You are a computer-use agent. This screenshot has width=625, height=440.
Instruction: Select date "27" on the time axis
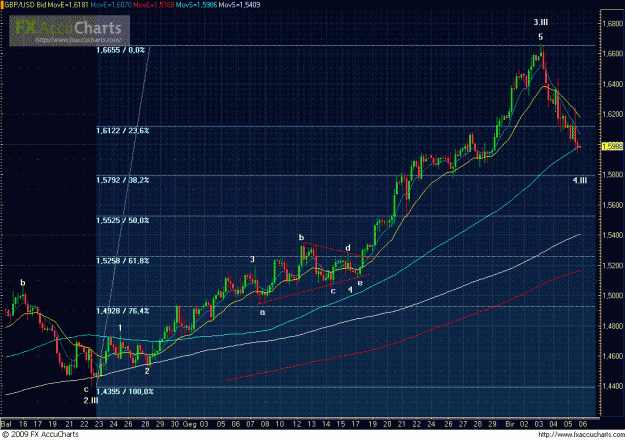point(463,424)
